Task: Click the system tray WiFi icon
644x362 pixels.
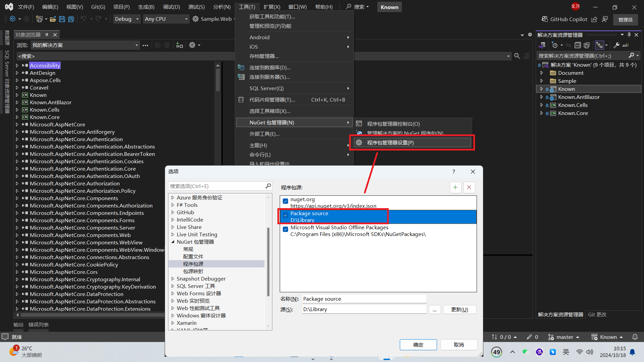Action: tap(580, 352)
